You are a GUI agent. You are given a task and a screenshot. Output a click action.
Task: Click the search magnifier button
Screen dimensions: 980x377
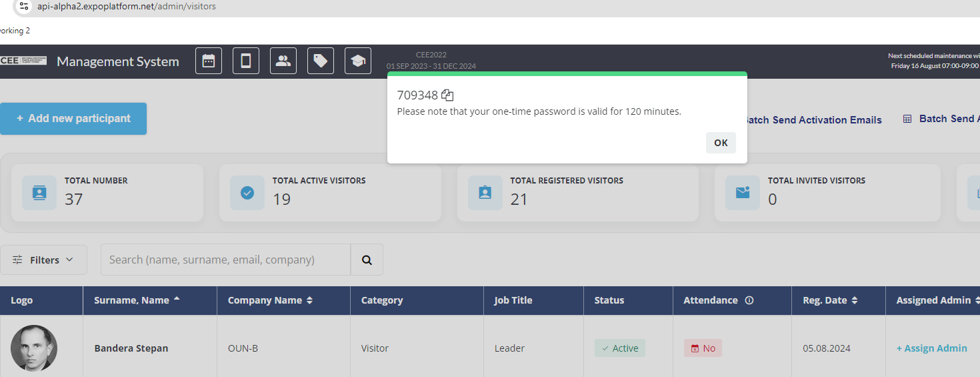[367, 260]
